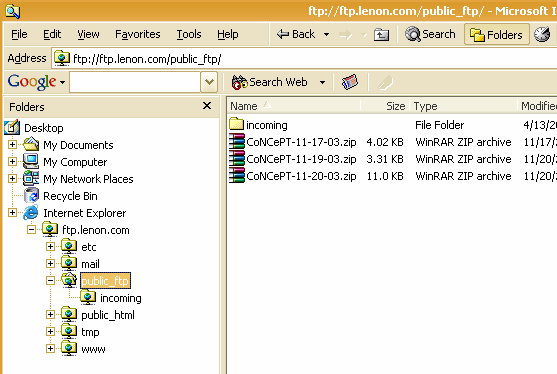Viewport: 557px width, 374px height.
Task: Click the History clock icon in toolbar
Action: [x=542, y=34]
